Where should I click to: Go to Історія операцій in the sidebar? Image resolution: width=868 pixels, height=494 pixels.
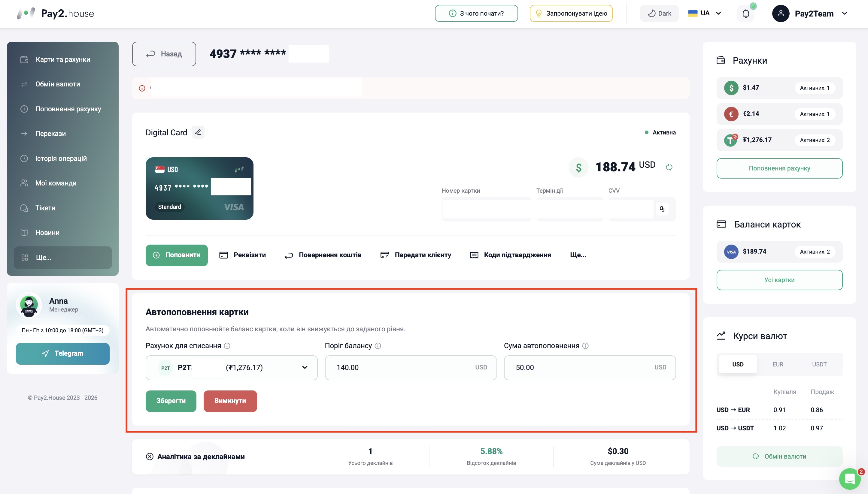pyautogui.click(x=63, y=158)
